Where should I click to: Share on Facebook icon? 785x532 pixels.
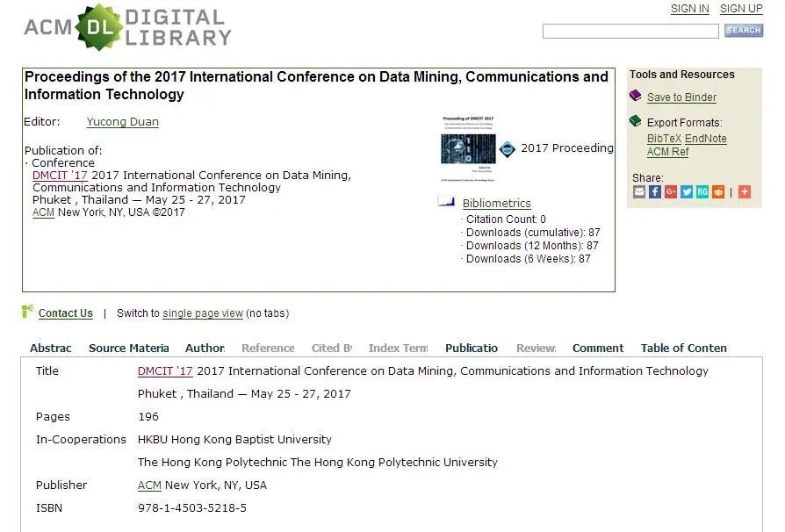[x=655, y=191]
